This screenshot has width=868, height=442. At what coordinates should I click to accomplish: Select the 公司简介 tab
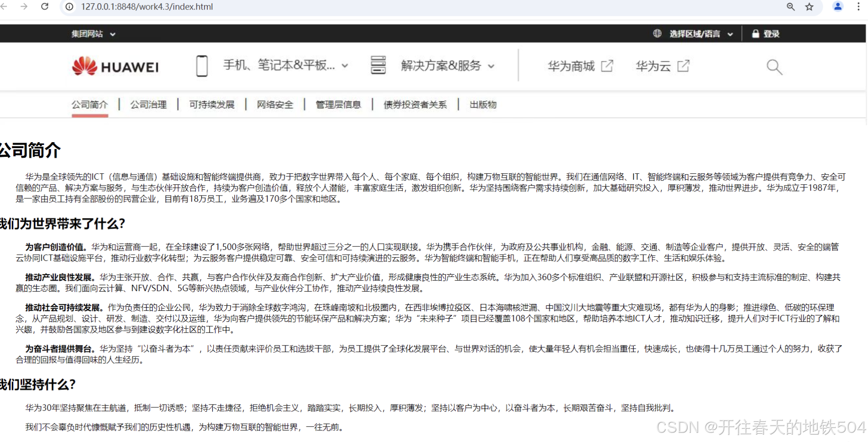click(90, 105)
